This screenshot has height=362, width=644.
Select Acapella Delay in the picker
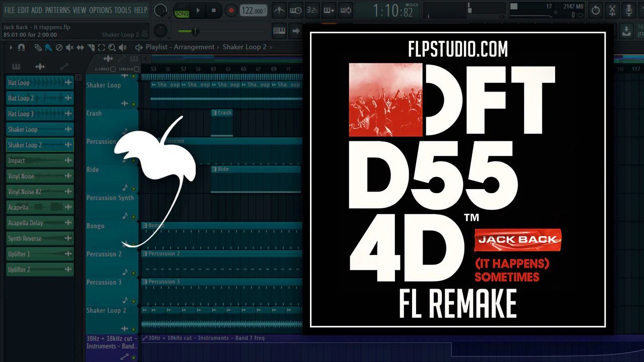click(40, 223)
